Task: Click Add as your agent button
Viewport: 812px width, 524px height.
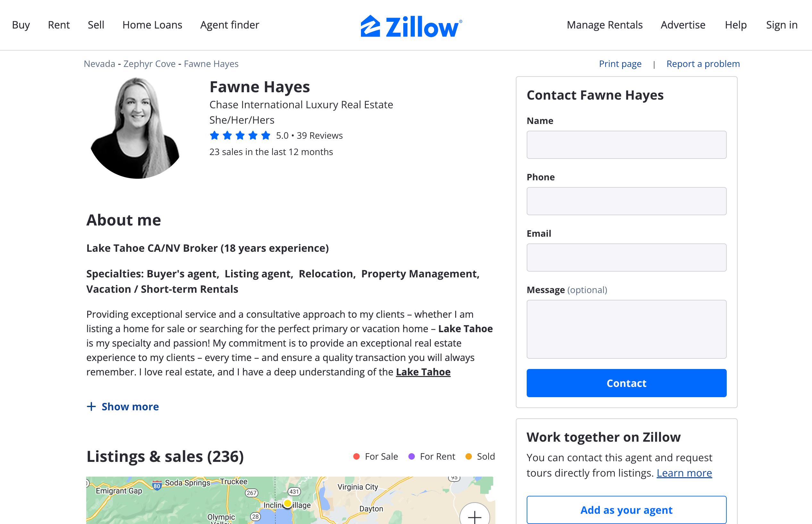Action: (626, 510)
